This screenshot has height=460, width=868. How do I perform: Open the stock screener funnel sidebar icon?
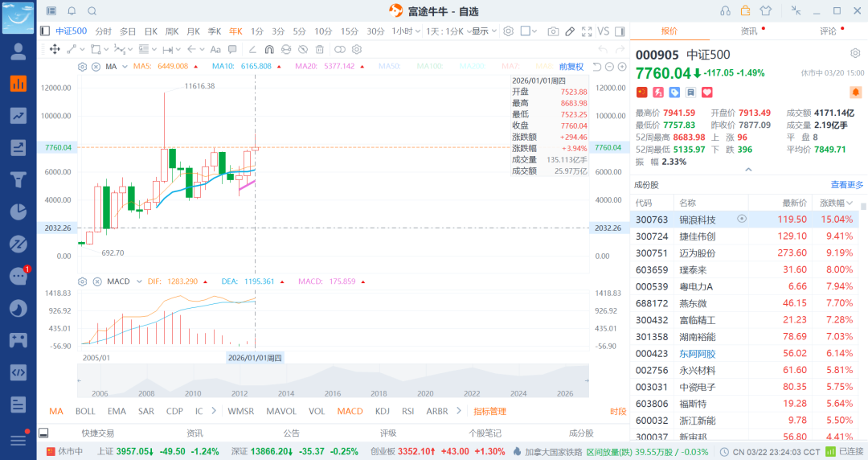(18, 179)
